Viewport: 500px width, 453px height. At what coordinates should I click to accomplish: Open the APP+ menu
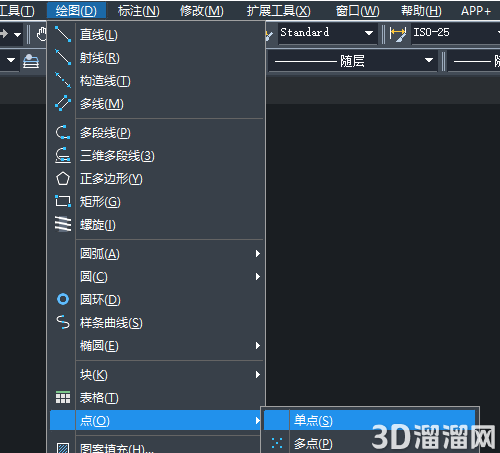[476, 11]
